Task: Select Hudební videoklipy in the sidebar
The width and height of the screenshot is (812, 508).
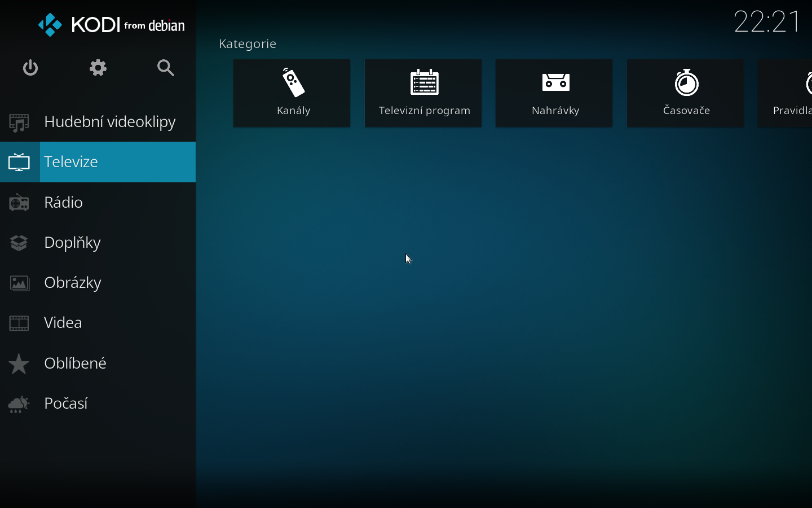Action: [98, 122]
